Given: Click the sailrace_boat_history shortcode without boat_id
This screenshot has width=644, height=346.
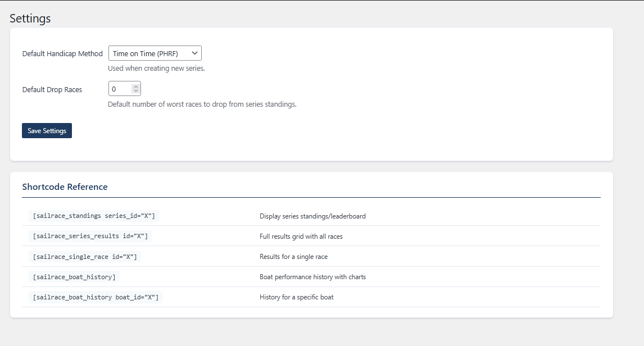Looking at the screenshot, I should (x=74, y=277).
